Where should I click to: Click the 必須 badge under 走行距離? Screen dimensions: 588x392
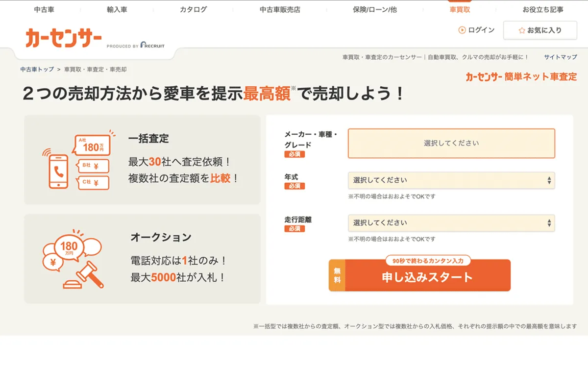[x=294, y=229]
